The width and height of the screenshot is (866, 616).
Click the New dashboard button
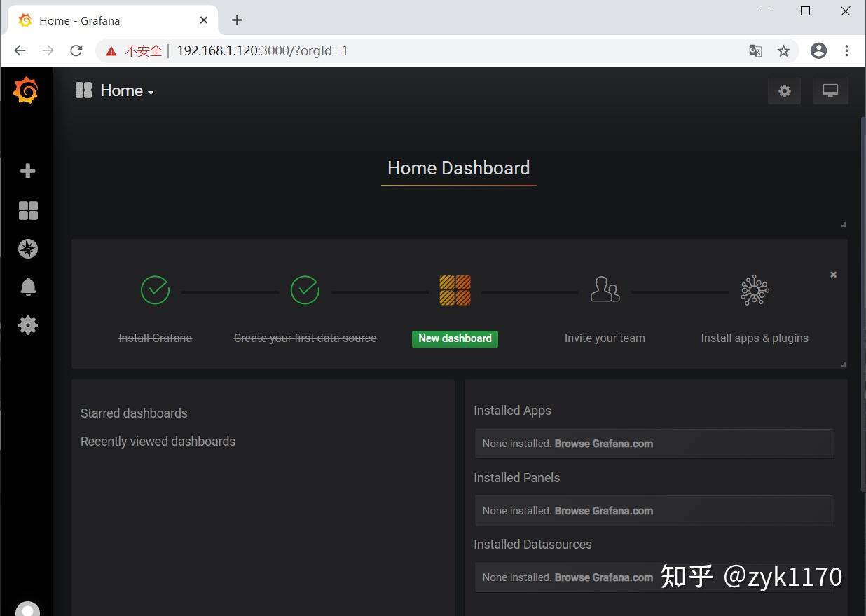click(455, 338)
